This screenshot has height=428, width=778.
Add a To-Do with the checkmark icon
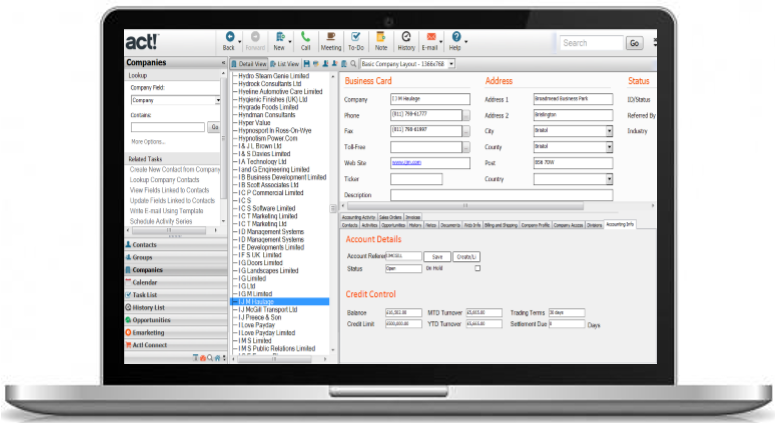(356, 37)
